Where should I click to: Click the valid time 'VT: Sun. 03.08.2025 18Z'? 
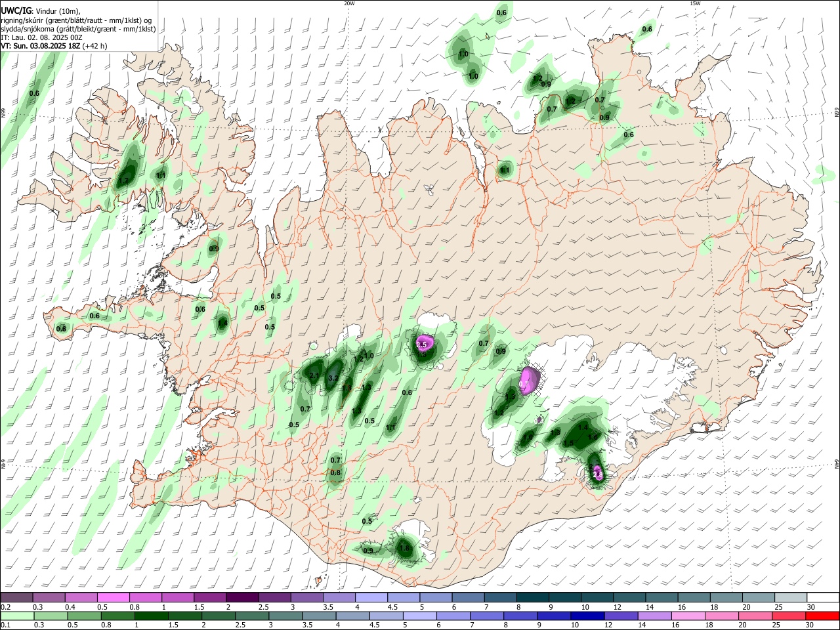(x=41, y=46)
